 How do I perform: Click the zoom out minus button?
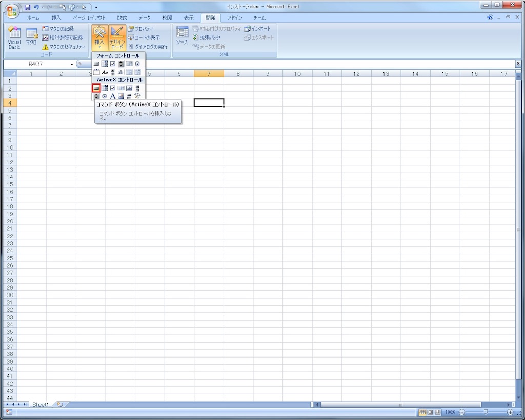(x=462, y=412)
